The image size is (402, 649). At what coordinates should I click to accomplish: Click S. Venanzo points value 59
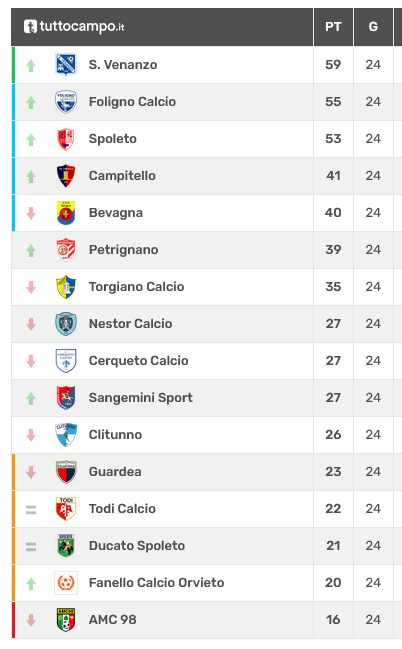pyautogui.click(x=333, y=65)
